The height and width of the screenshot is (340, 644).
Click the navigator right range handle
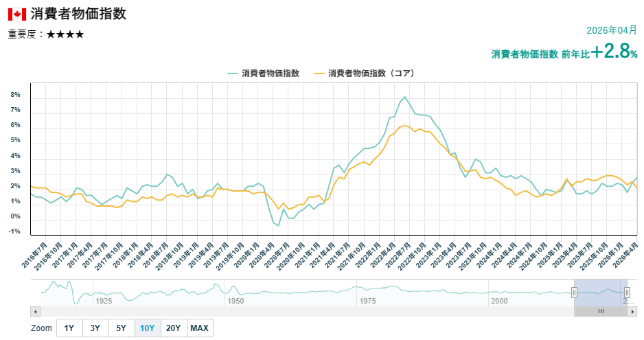627,293
